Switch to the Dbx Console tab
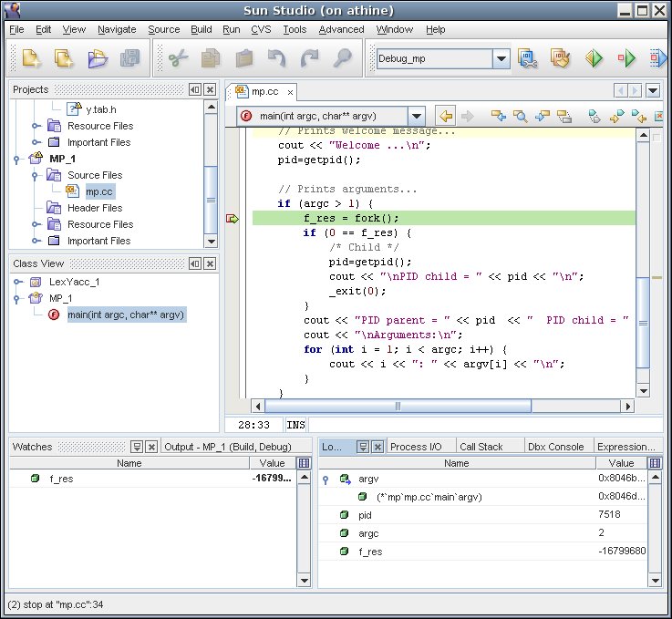672x619 pixels. [x=555, y=447]
